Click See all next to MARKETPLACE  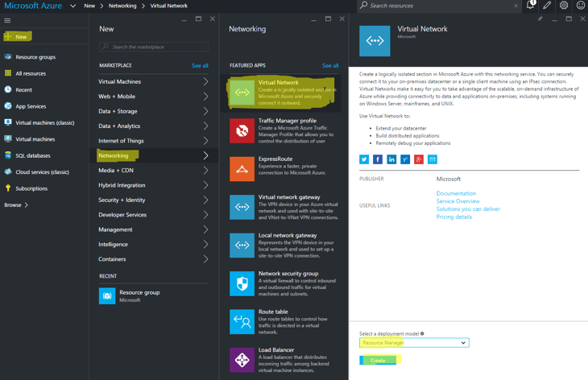pos(200,65)
